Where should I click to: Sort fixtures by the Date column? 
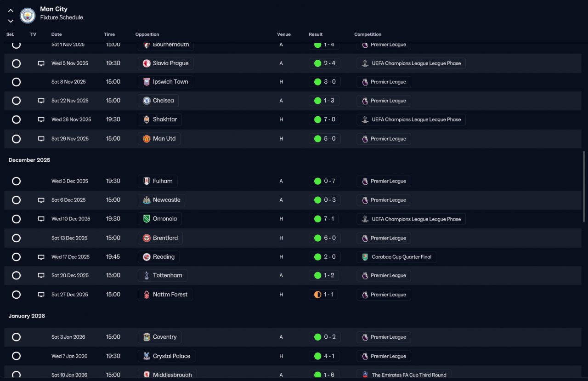[x=57, y=34]
